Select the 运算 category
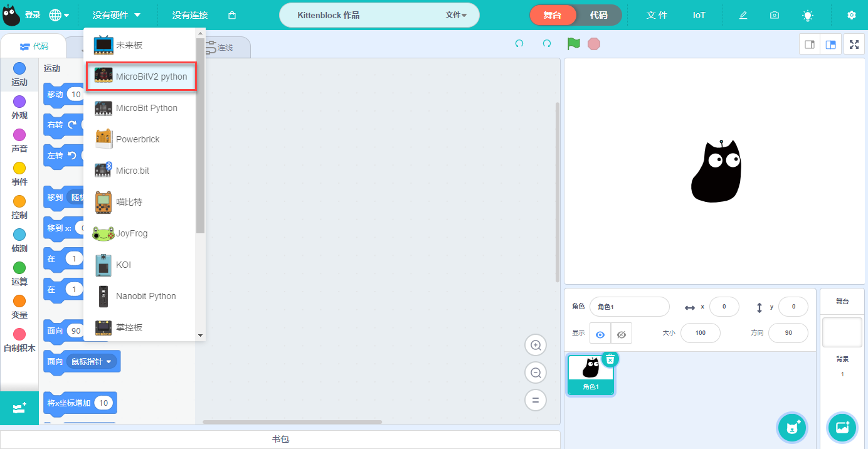This screenshot has height=449, width=868. point(19,274)
